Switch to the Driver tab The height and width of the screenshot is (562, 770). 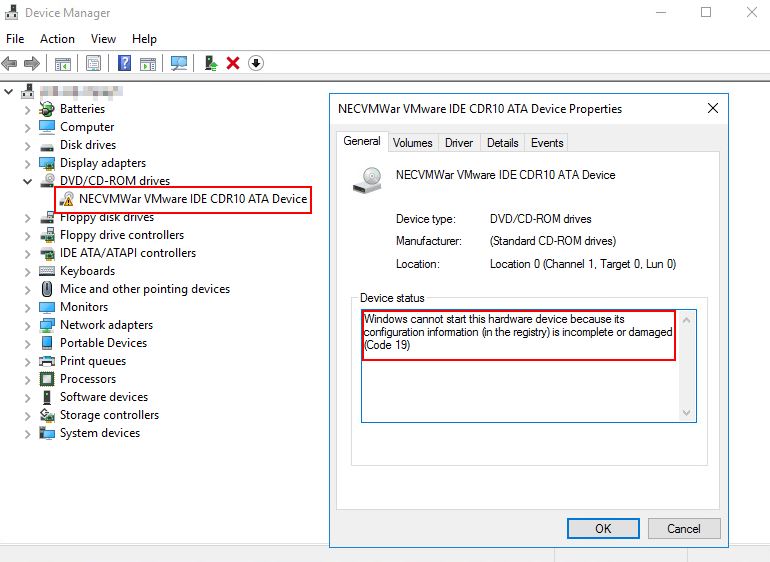pyautogui.click(x=459, y=143)
